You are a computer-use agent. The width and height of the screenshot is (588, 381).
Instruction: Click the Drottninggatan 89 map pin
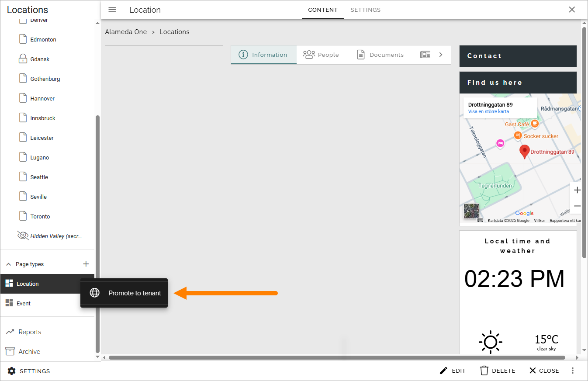524,152
